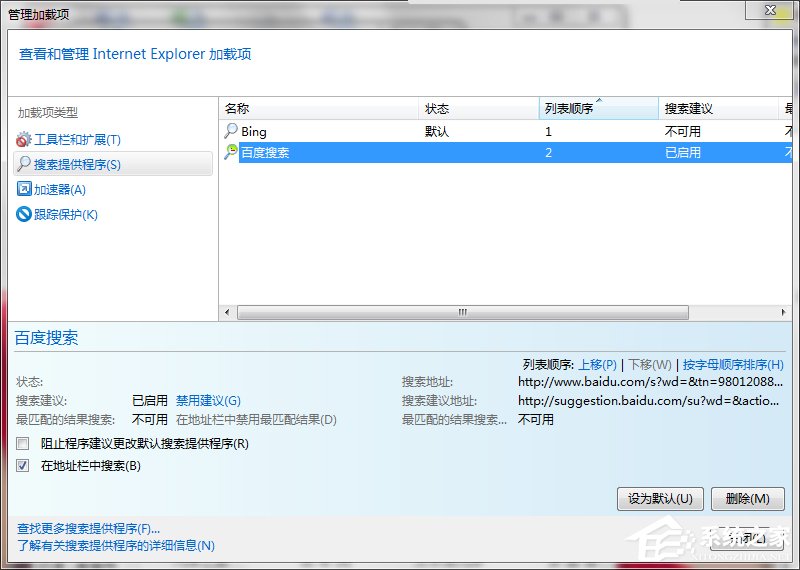Click 删除(M) button

click(x=747, y=499)
